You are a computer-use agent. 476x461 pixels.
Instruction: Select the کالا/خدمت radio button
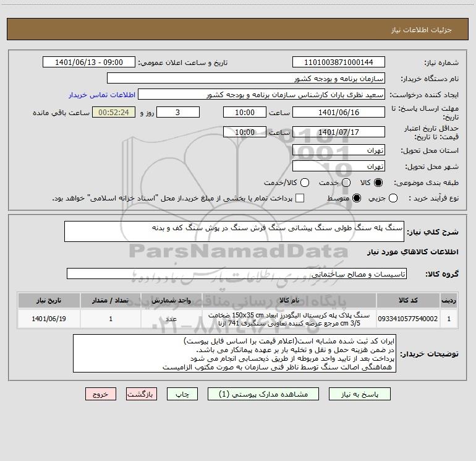click(x=305, y=183)
